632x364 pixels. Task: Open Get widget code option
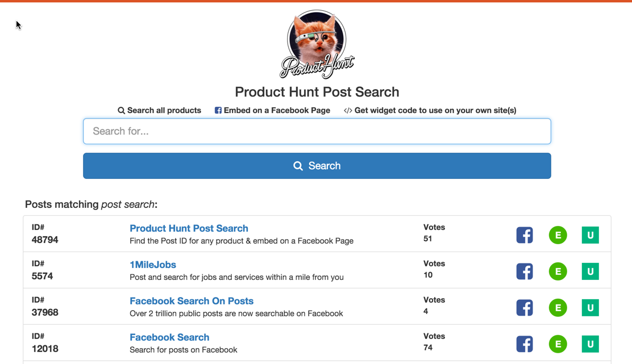click(x=430, y=111)
